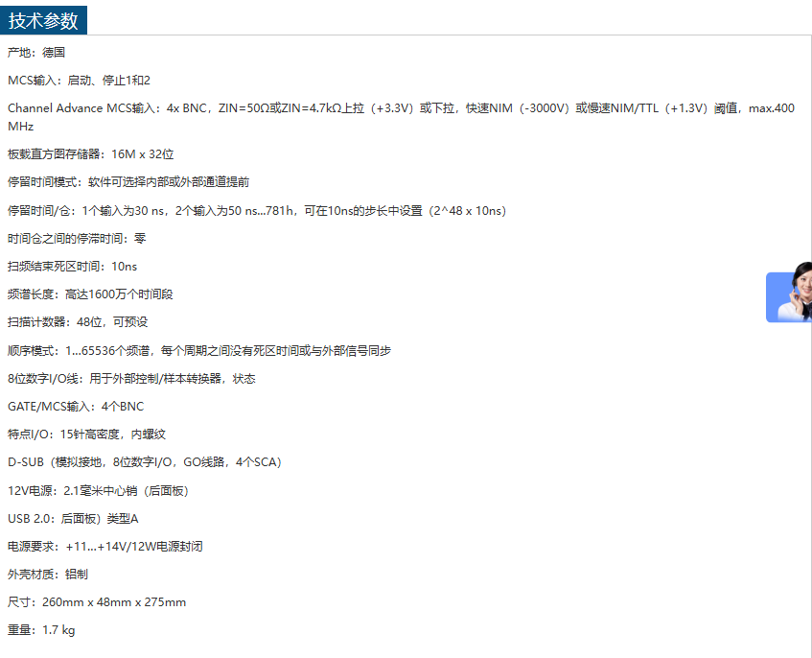812x658 pixels.
Task: Click the MCS输入 start/stop text line
Action: (79, 81)
